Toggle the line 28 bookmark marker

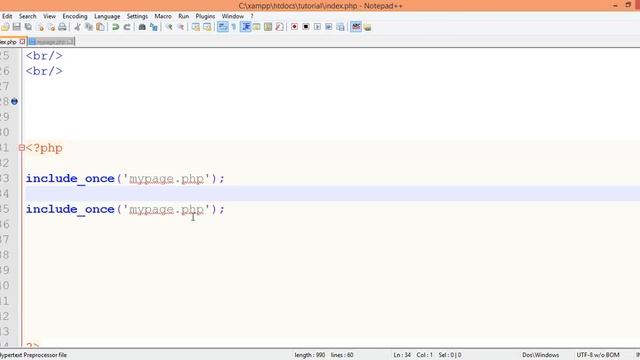pos(14,101)
